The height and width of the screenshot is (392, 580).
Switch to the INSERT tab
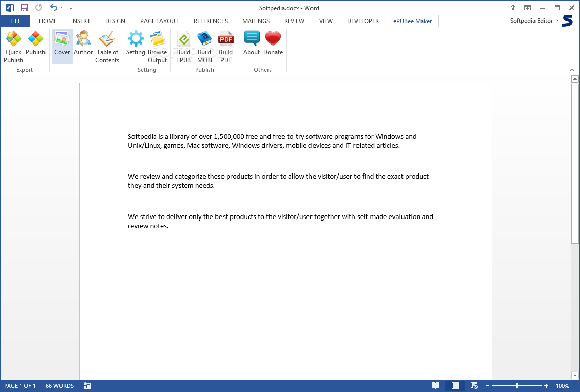click(x=80, y=21)
